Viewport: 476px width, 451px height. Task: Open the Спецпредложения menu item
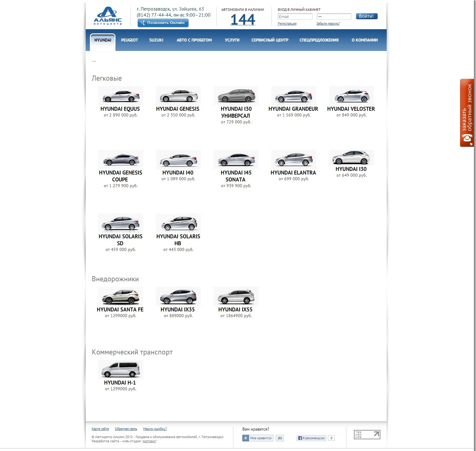319,40
